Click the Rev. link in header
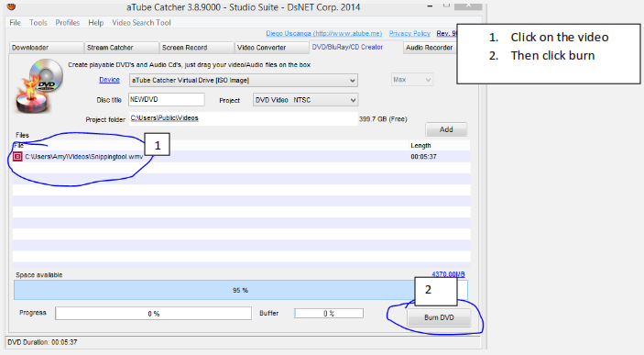644x355 pixels. pos(446,33)
